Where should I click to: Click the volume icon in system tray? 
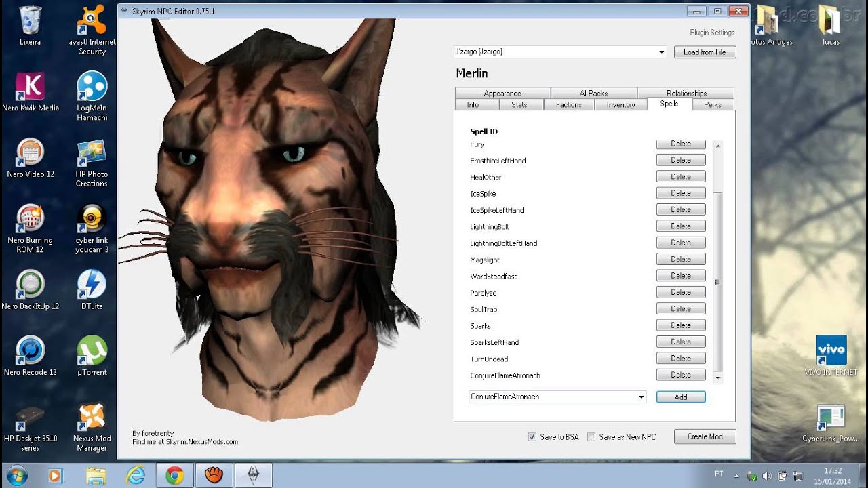[766, 476]
